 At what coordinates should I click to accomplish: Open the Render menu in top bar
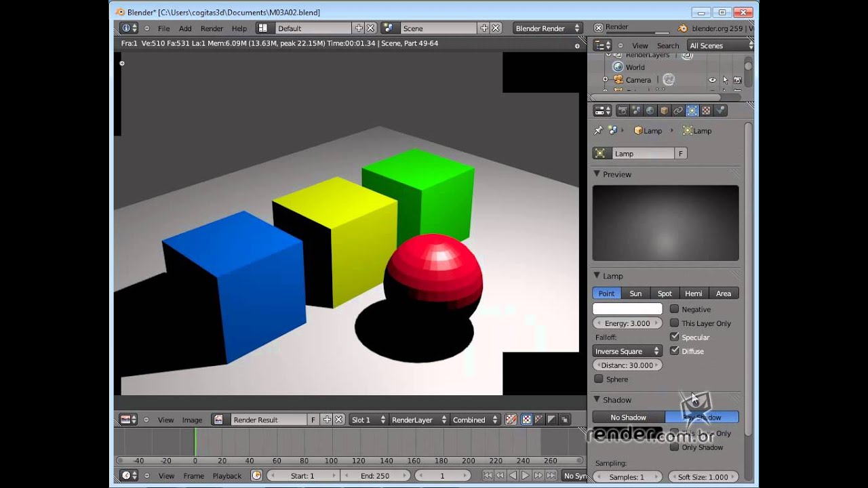click(212, 28)
